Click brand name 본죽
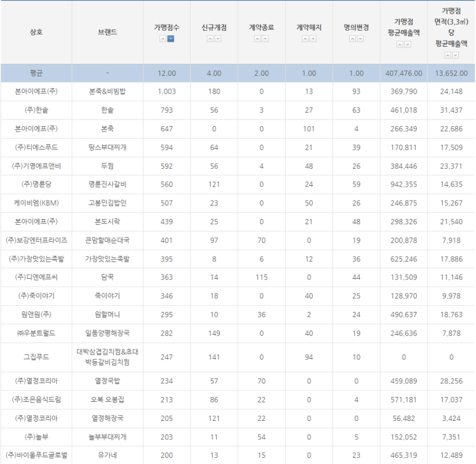 [108, 129]
